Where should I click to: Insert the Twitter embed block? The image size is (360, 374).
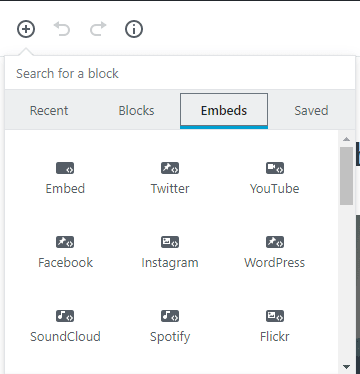[170, 179]
